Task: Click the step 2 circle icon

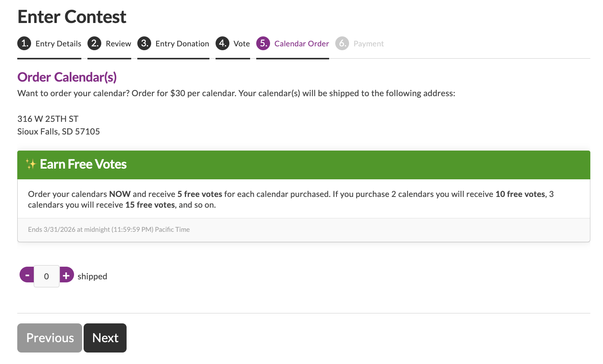Action: click(x=94, y=43)
